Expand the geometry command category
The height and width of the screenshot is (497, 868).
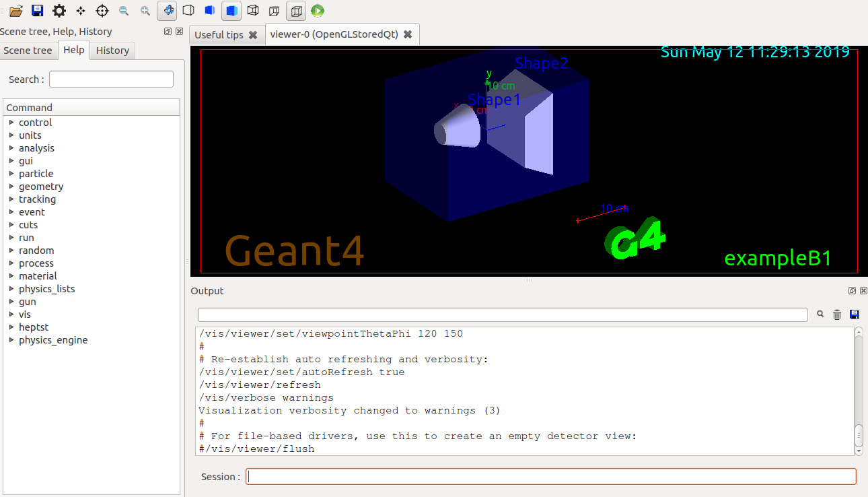(x=40, y=186)
